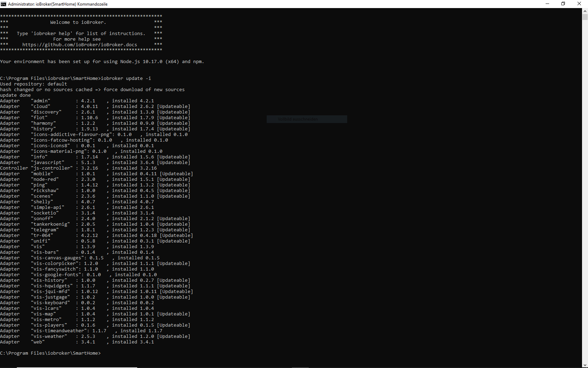Close the ioBroker command prompt window
The image size is (588, 368).
point(579,4)
